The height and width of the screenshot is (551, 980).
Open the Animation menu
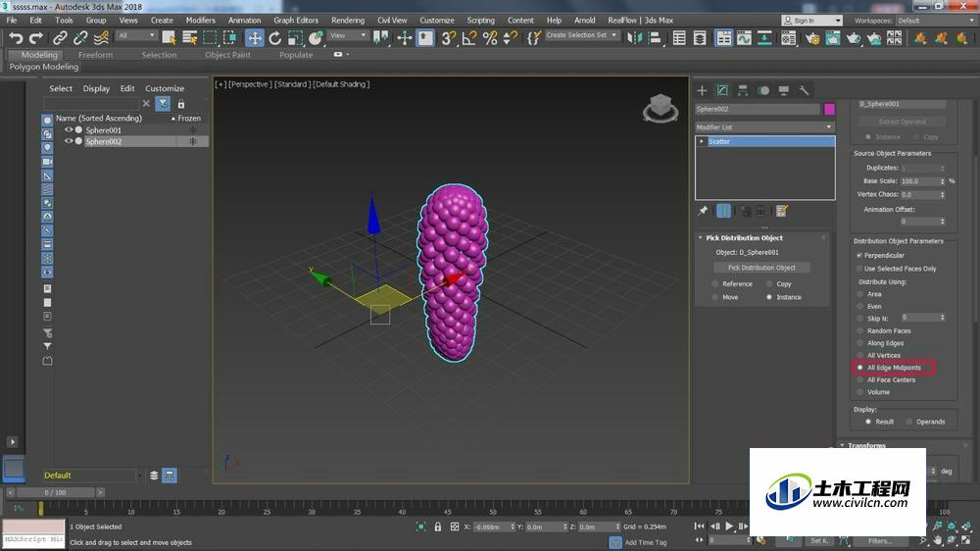pyautogui.click(x=244, y=20)
